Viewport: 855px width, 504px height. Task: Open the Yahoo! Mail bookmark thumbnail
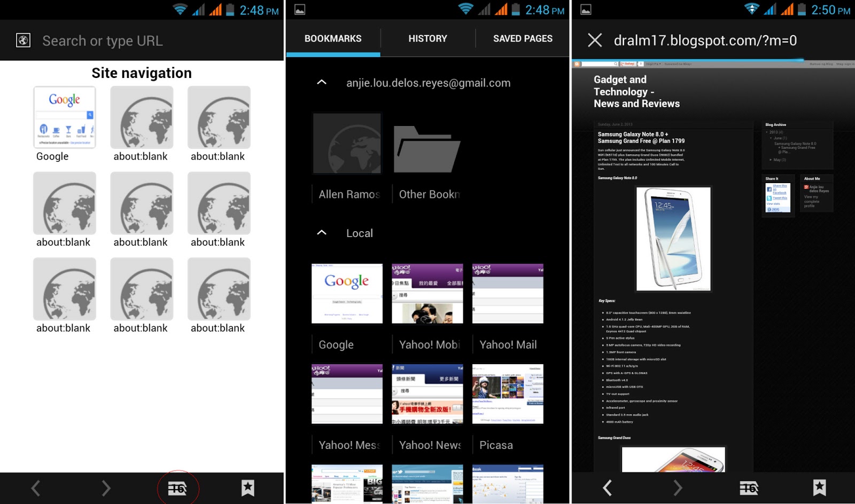tap(508, 293)
